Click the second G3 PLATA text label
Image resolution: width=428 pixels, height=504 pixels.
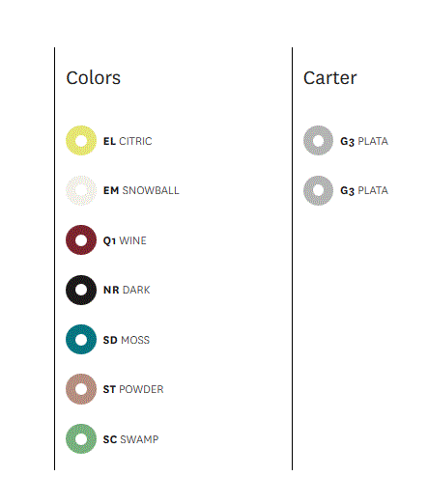pyautogui.click(x=364, y=190)
